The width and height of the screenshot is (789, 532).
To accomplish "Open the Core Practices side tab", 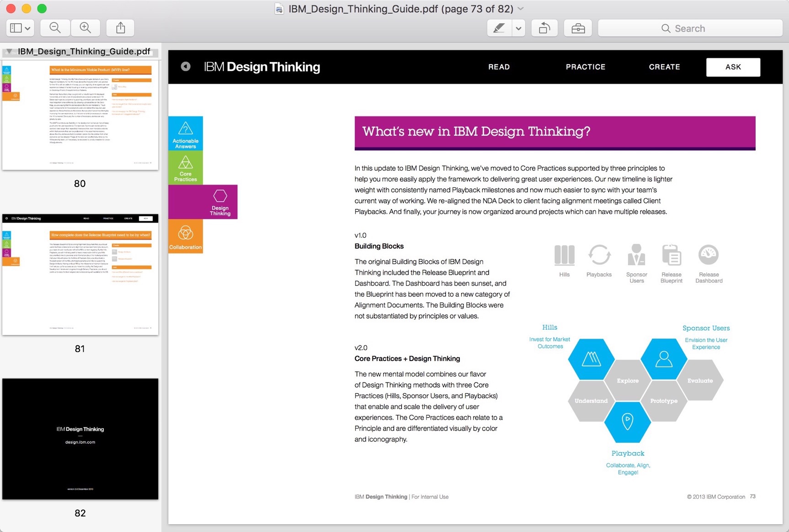I will (186, 168).
